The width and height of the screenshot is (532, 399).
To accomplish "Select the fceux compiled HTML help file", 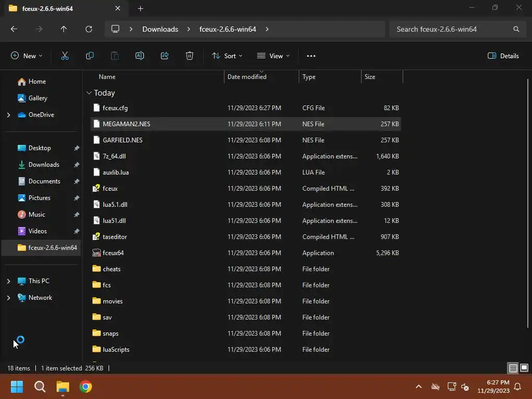I will 110,188.
